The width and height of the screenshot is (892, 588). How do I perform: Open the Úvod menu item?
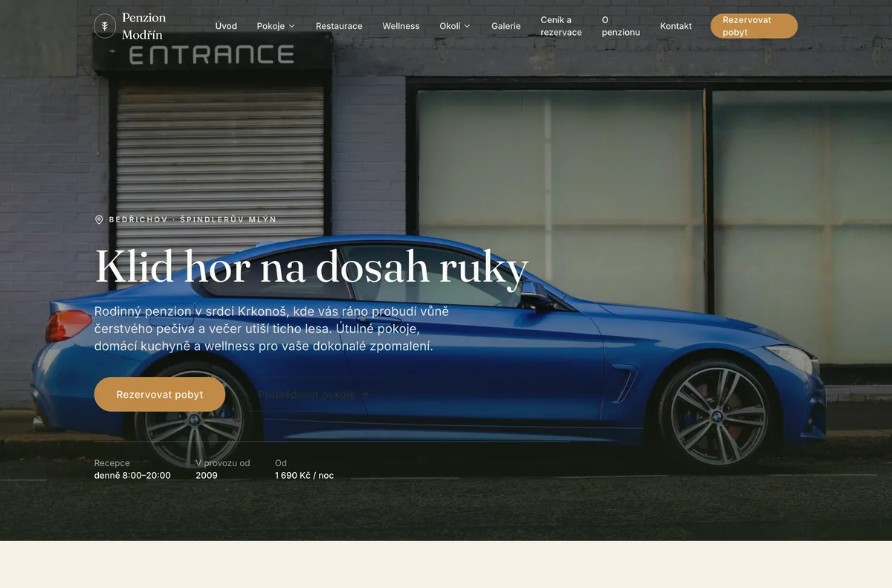[x=226, y=26]
